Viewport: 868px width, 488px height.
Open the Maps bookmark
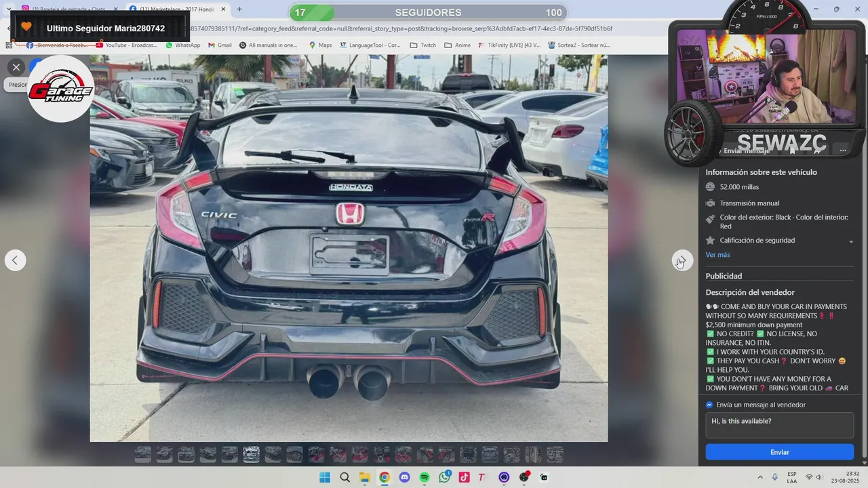[x=320, y=45]
